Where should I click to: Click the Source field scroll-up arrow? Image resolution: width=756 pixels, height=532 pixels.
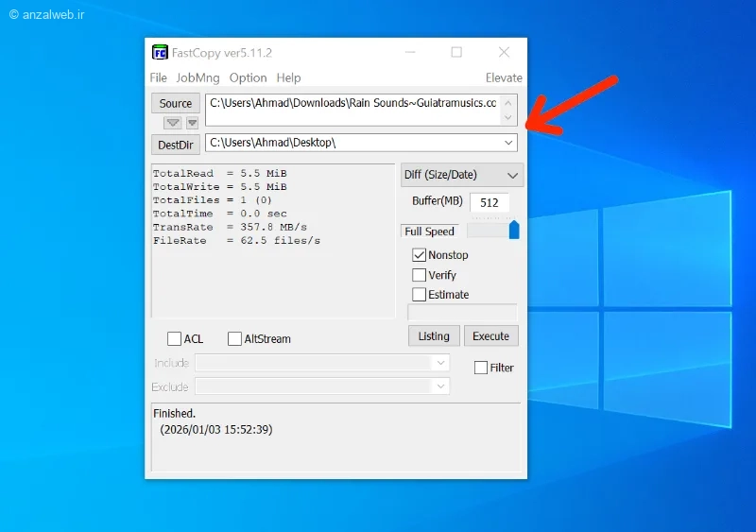(x=508, y=103)
